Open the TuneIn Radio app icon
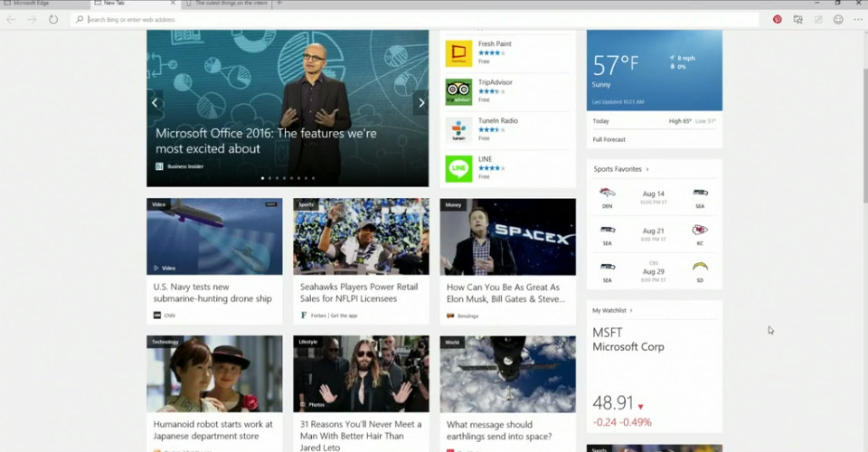868x452 pixels. point(458,130)
